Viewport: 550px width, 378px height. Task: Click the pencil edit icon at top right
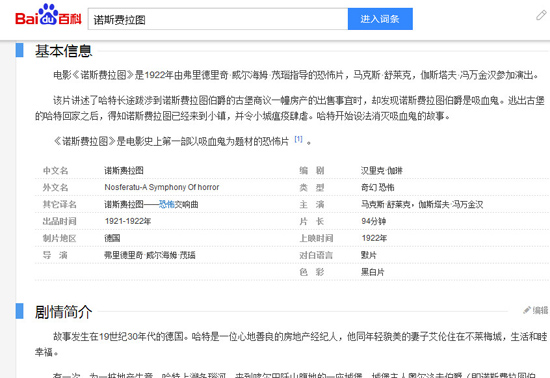(541, 15)
